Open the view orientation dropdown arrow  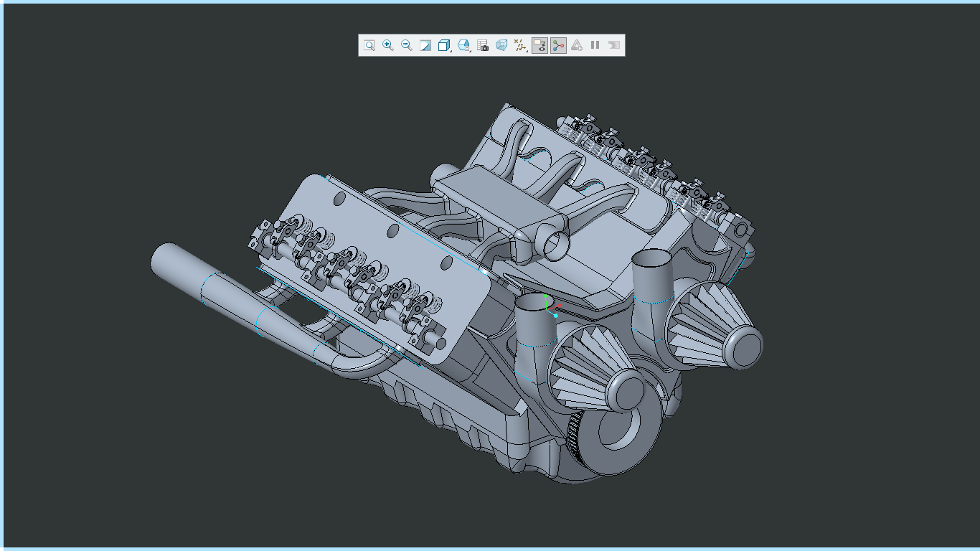tap(470, 52)
